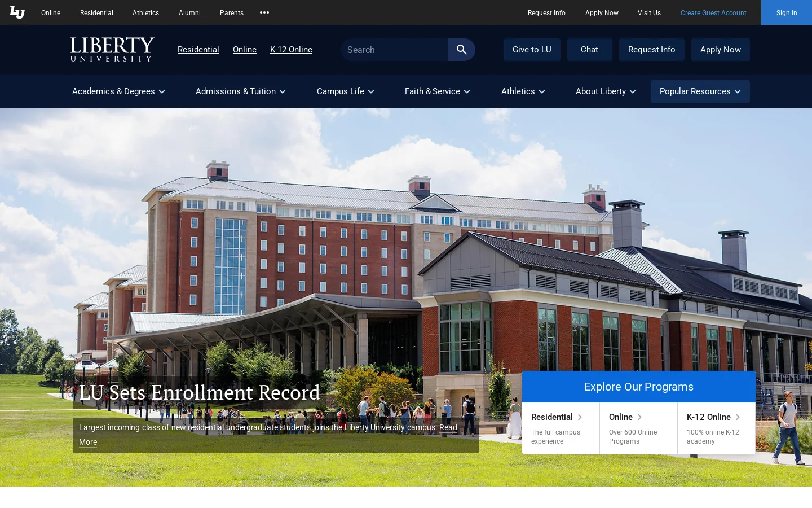This screenshot has height=508, width=812.
Task: Open Parents in top bar
Action: 232,12
